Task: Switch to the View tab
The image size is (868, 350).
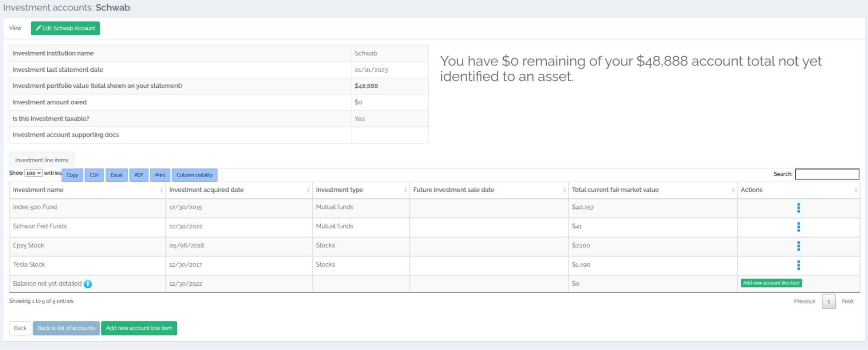Action: click(15, 28)
